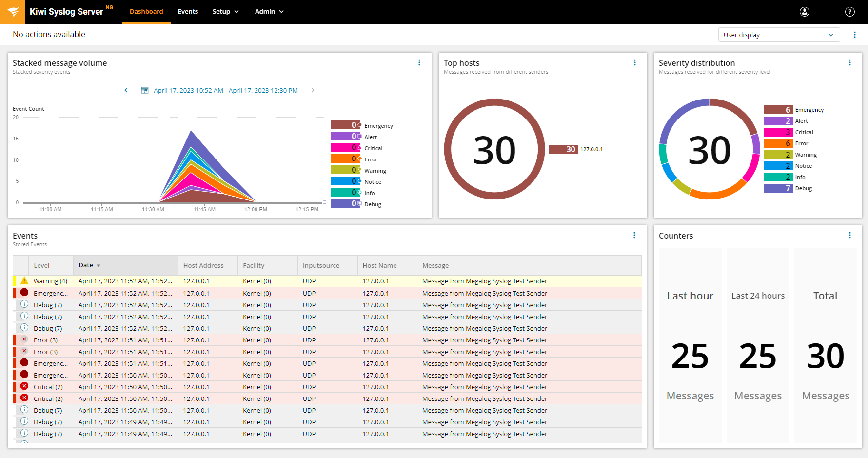Click the April 17 date range link
This screenshot has height=458, width=868.
pyautogui.click(x=225, y=90)
